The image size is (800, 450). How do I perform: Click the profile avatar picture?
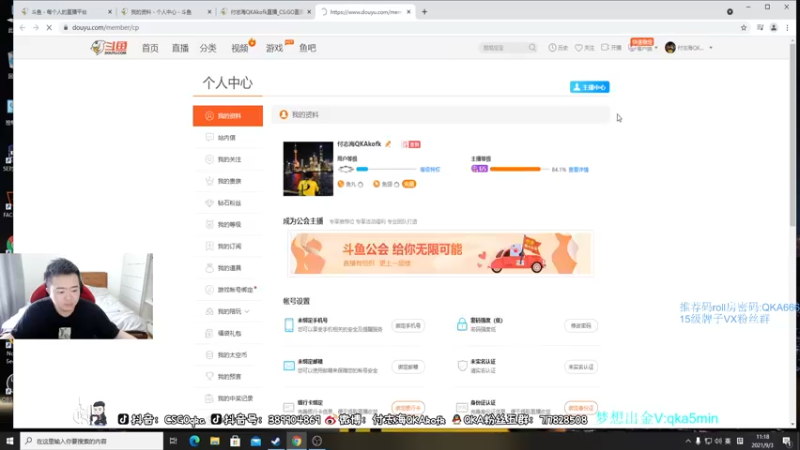[x=308, y=169]
